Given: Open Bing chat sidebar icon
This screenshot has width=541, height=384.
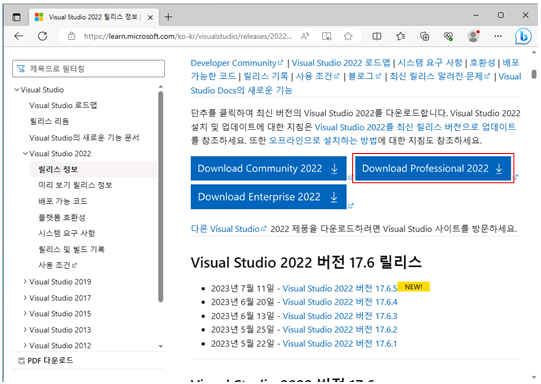Looking at the screenshot, I should click(x=523, y=36).
